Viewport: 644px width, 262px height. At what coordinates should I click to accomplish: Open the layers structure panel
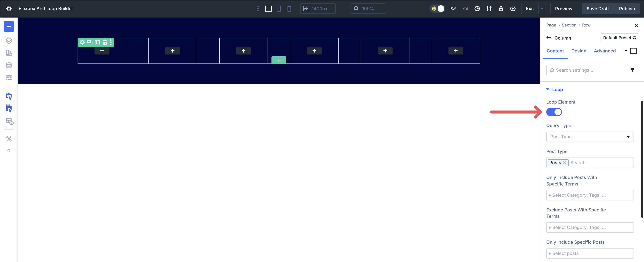click(x=9, y=40)
